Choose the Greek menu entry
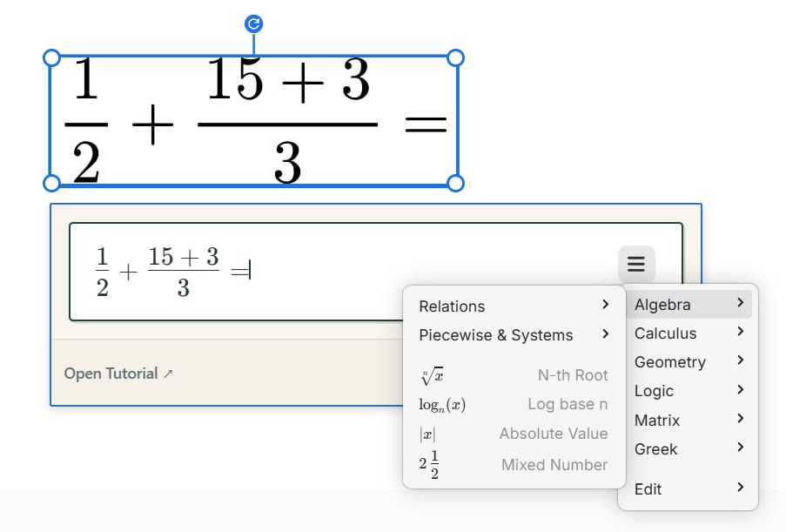786x532 pixels. coord(688,449)
